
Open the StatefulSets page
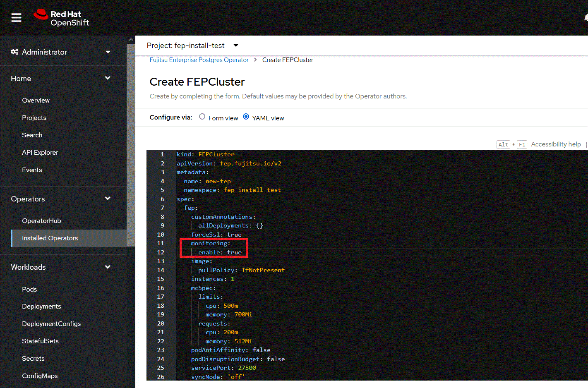tap(40, 341)
